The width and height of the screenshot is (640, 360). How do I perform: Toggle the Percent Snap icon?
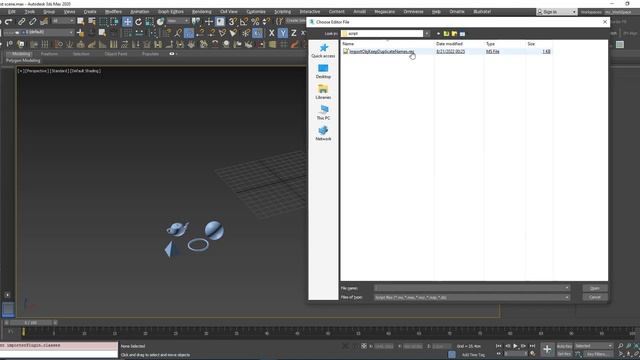coord(255,22)
